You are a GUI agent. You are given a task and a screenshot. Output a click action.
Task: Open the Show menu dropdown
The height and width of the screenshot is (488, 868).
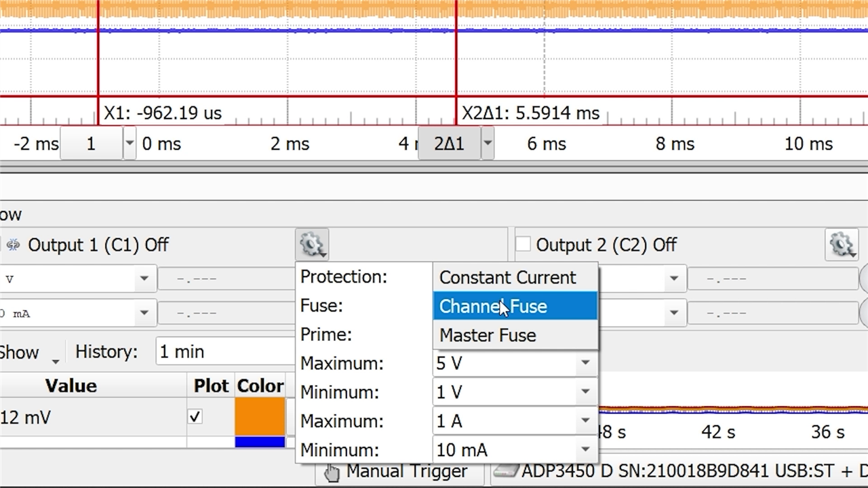coord(28,352)
